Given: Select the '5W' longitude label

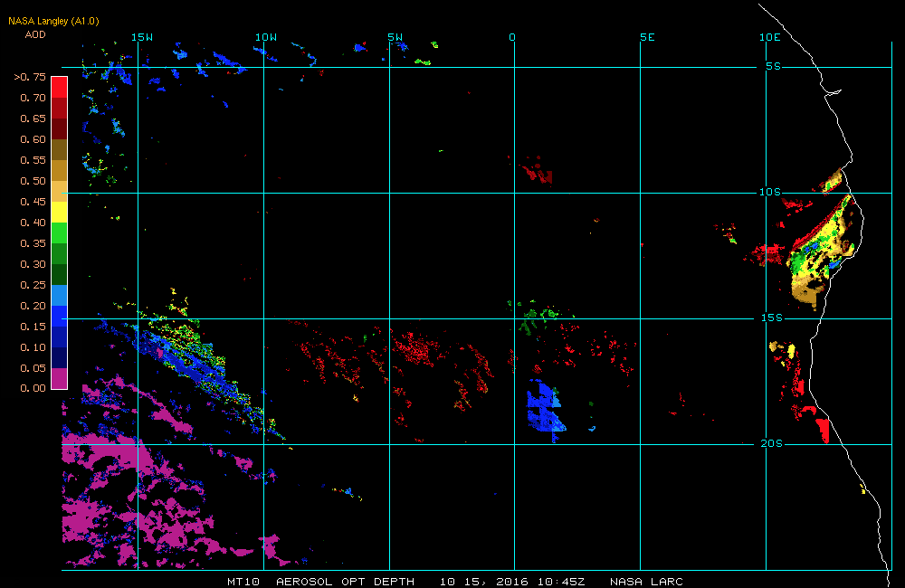Looking at the screenshot, I should coord(395,37).
